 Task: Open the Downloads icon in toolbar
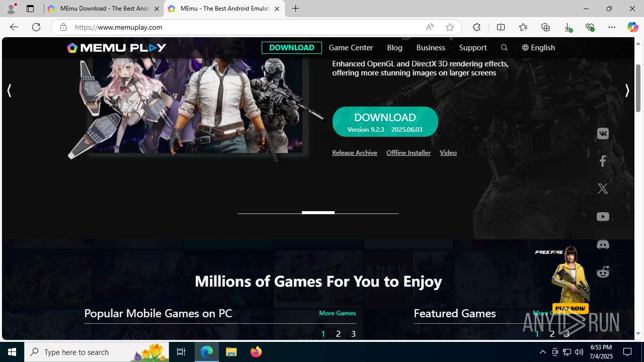[x=568, y=27]
